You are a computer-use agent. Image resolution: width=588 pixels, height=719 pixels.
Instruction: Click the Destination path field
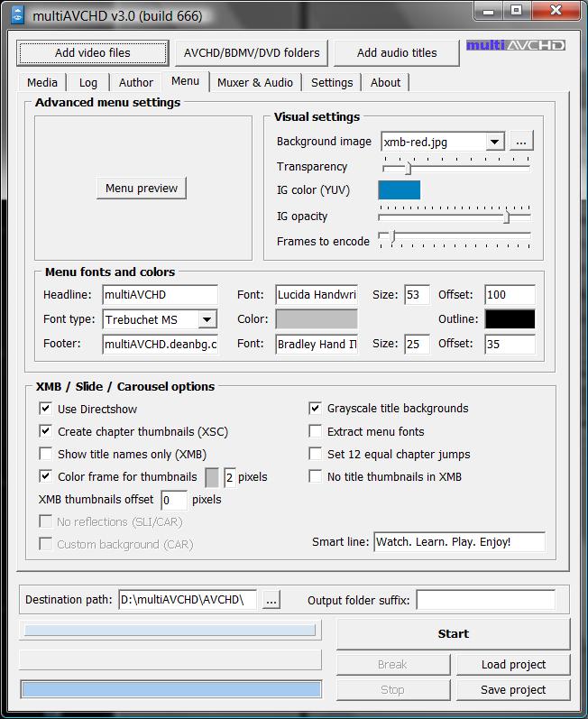(188, 599)
